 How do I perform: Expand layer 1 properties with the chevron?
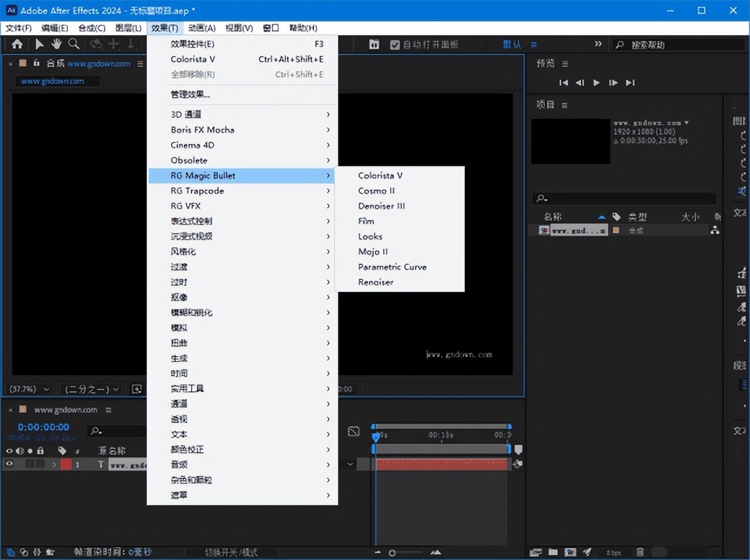(x=54, y=465)
